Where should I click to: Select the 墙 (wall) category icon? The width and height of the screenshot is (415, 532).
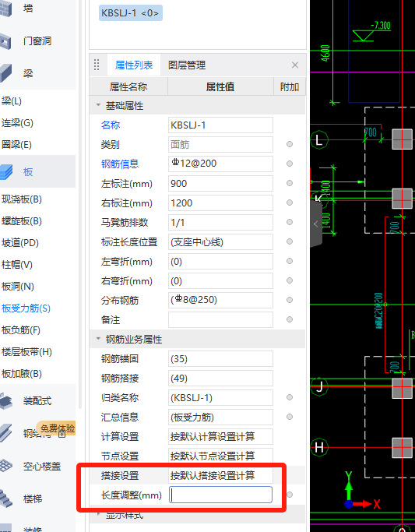(6, 9)
